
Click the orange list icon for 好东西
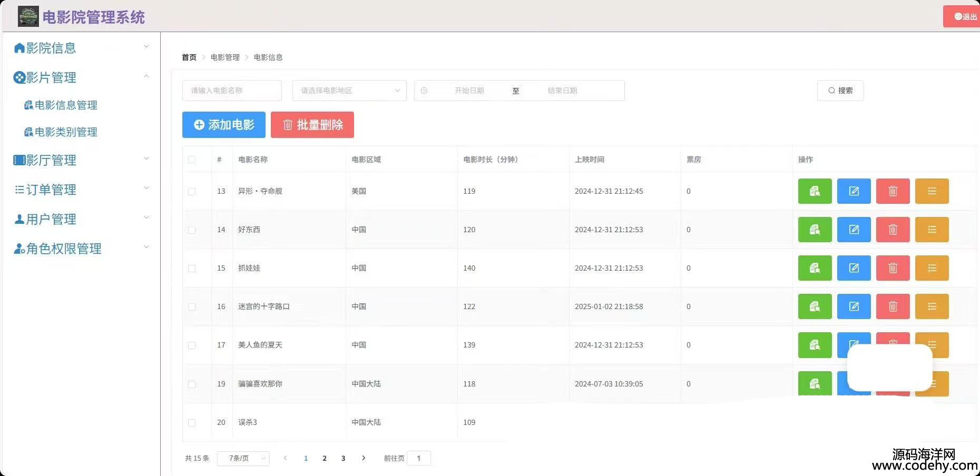(x=932, y=230)
